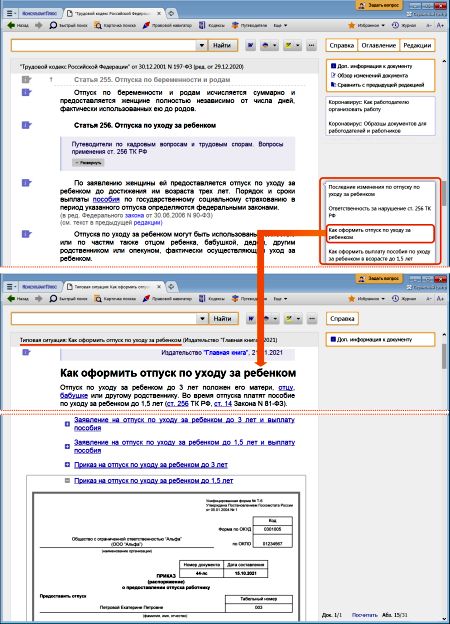
Task: Switch to the Справка tab in the top window
Action: point(341,45)
